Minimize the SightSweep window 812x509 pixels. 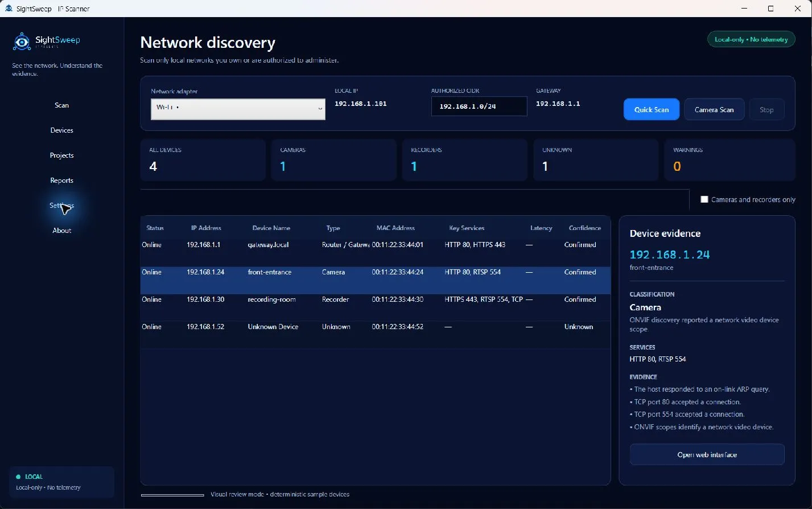pos(745,9)
